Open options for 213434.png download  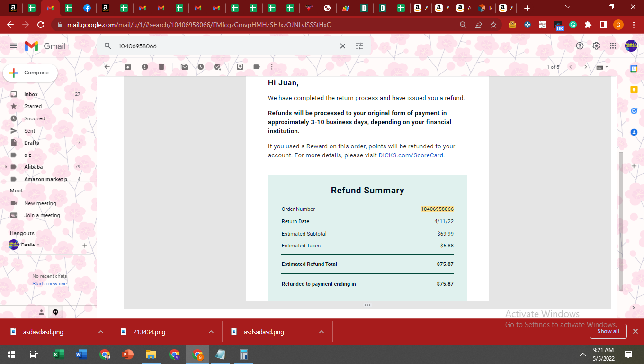click(x=211, y=332)
